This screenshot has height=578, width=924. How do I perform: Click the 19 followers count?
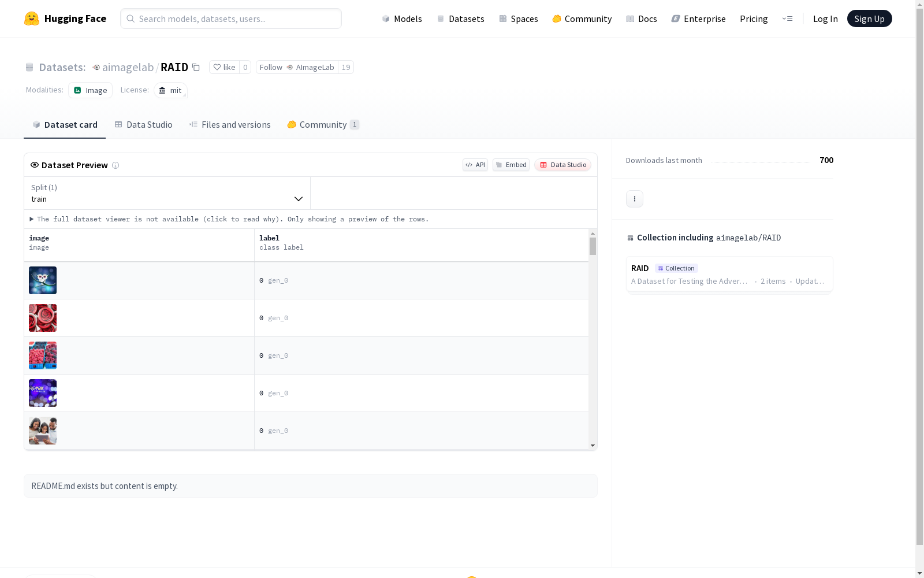(346, 67)
